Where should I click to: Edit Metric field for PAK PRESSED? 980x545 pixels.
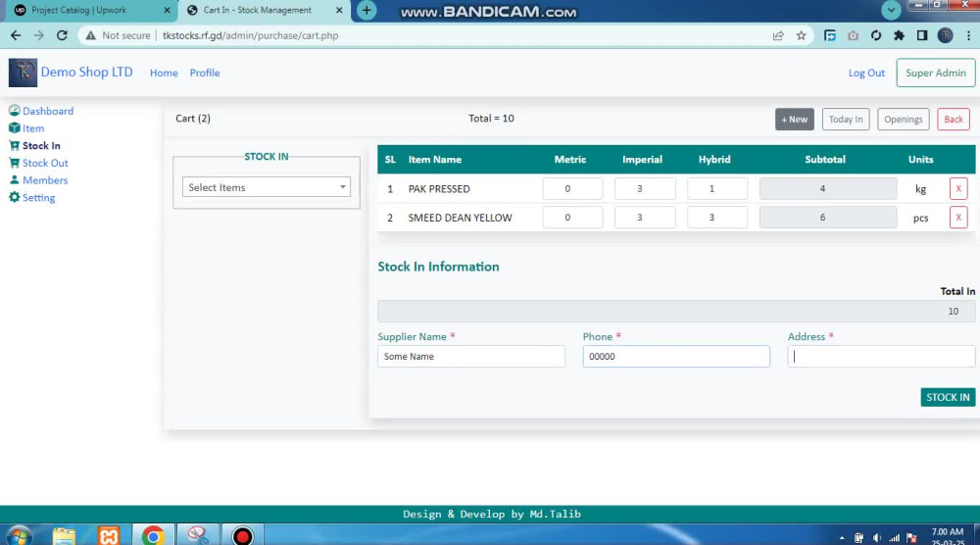(572, 189)
